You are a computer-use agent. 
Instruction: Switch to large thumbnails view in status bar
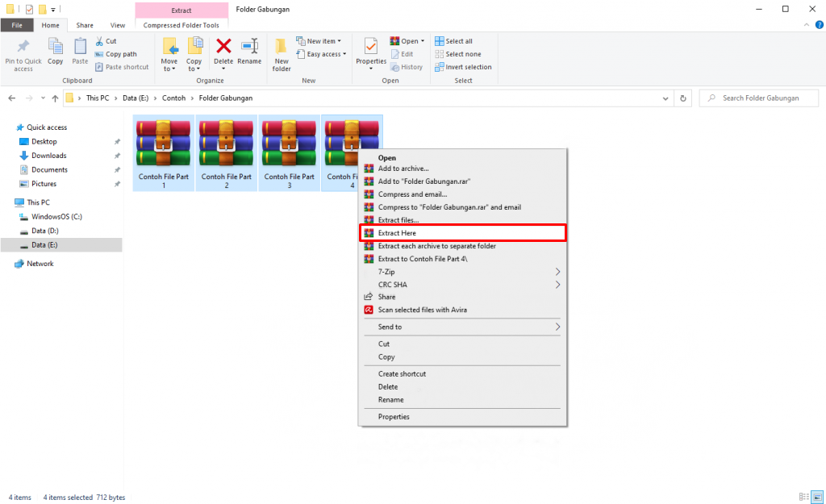point(816,498)
